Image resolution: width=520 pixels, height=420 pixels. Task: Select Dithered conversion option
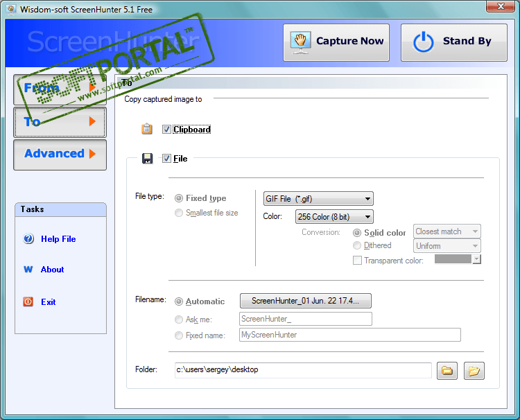pyautogui.click(x=357, y=245)
